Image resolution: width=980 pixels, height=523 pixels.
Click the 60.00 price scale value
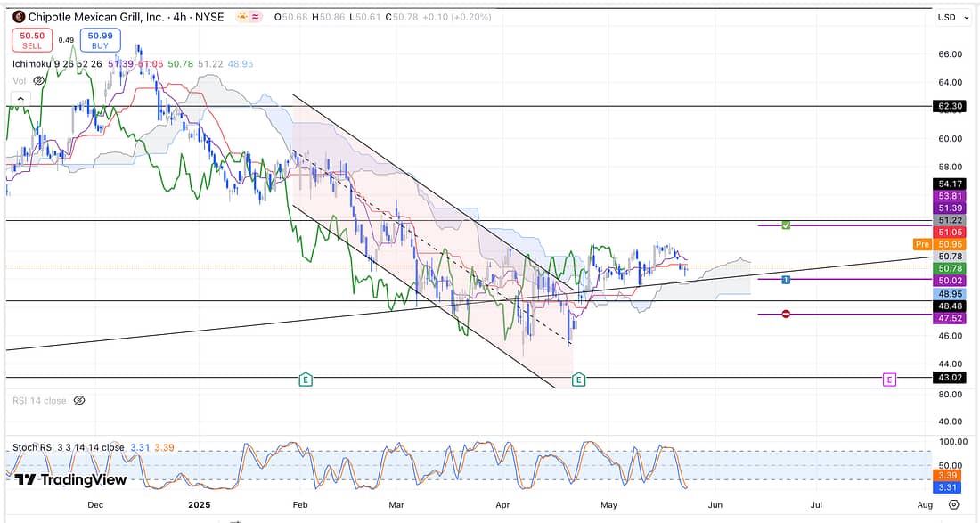click(x=950, y=139)
